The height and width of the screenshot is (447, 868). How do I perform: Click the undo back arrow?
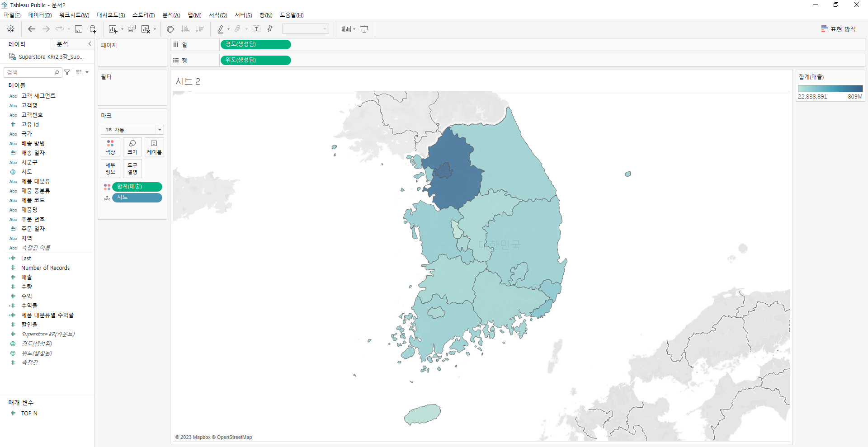coord(32,29)
